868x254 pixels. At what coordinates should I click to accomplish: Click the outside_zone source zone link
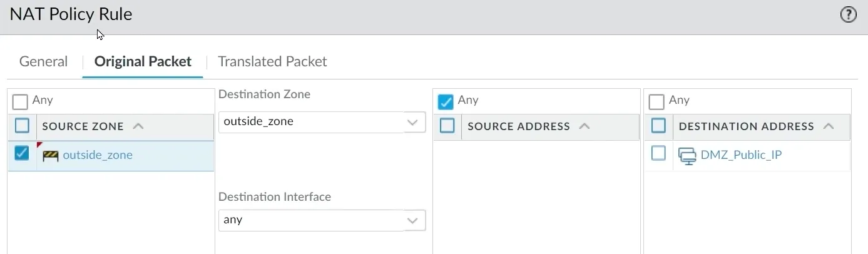tap(98, 155)
